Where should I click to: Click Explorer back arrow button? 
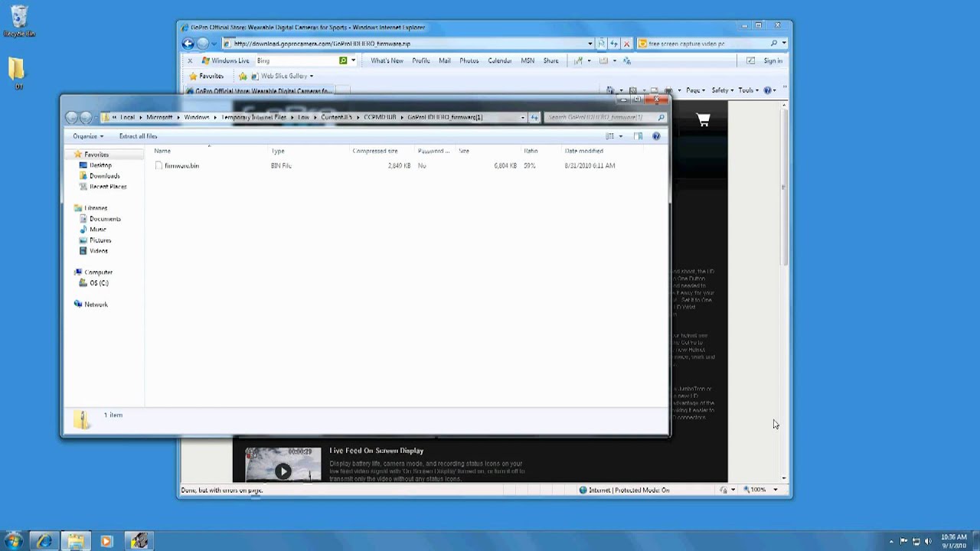tap(71, 117)
